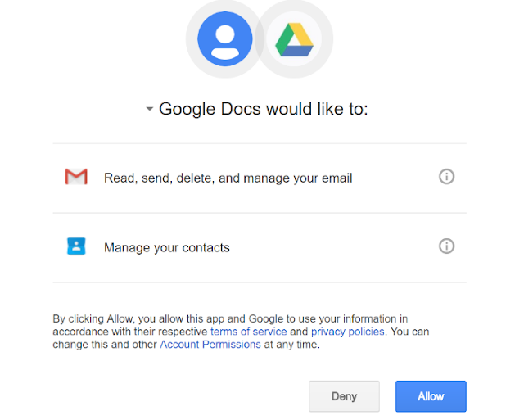The width and height of the screenshot is (524, 420).
Task: Click the blue Contacts card icon
Action: click(76, 246)
